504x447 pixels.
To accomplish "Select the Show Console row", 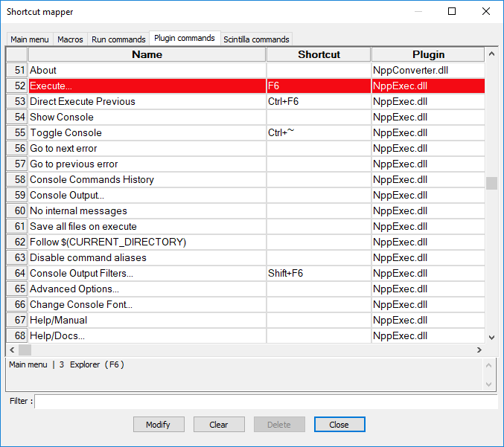I will tap(245, 117).
